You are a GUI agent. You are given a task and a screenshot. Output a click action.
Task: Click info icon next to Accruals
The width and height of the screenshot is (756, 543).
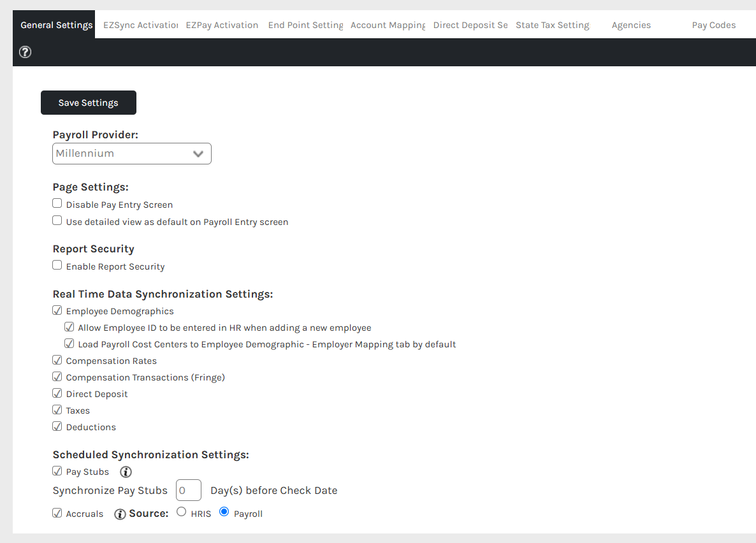pos(120,514)
